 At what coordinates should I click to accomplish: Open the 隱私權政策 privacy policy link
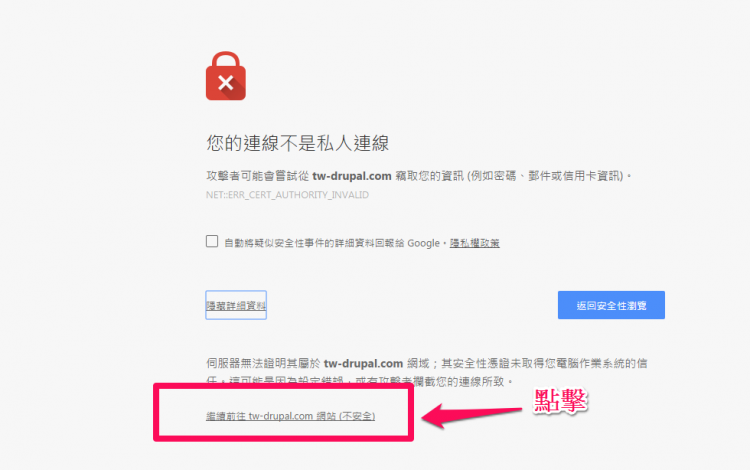click(x=474, y=243)
